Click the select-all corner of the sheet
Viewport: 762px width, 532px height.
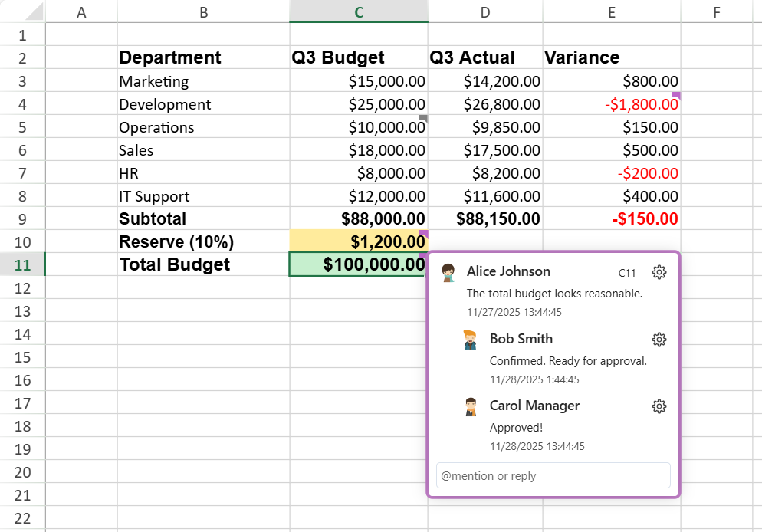pyautogui.click(x=21, y=11)
